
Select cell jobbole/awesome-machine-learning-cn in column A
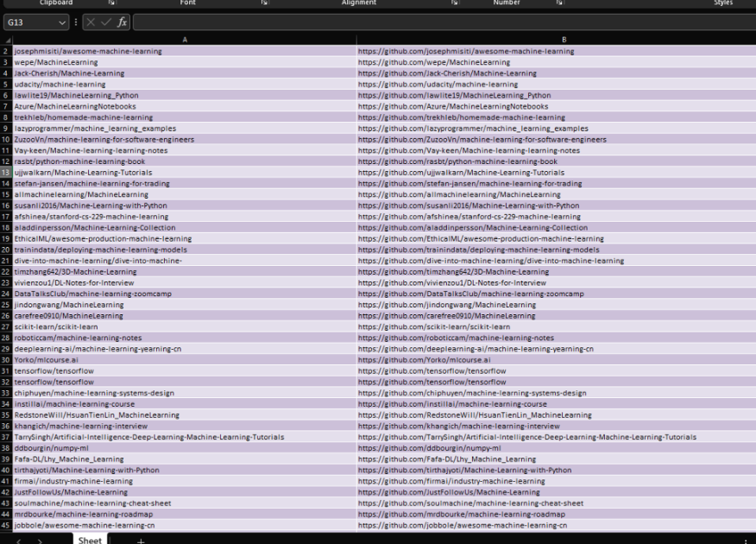[x=185, y=525]
